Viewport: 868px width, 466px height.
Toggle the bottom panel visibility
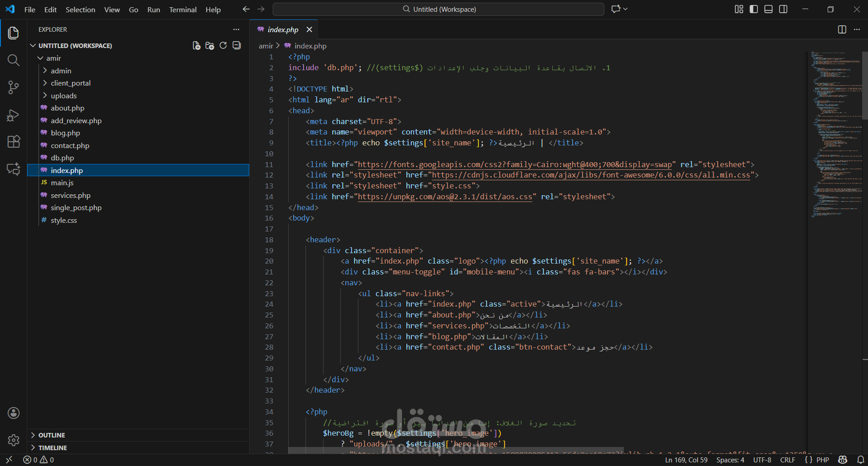tap(768, 10)
